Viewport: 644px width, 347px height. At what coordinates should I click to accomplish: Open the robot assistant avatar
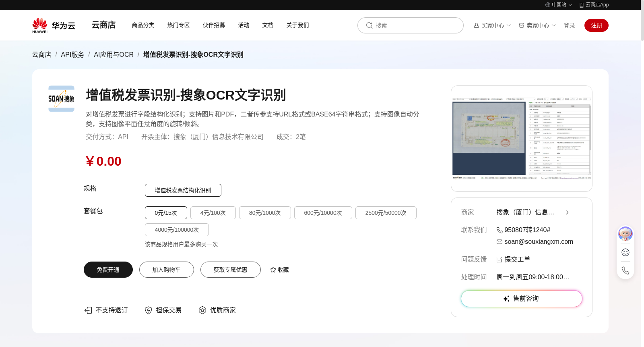625,234
